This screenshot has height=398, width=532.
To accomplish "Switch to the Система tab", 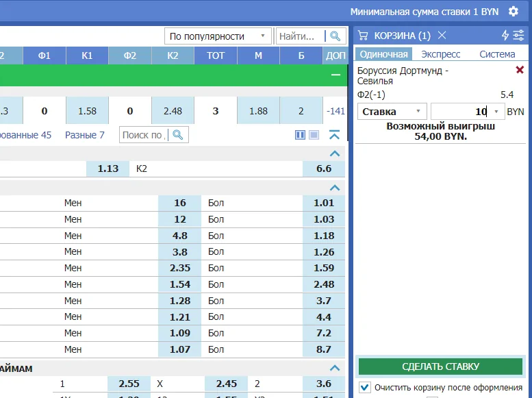I will click(x=497, y=54).
